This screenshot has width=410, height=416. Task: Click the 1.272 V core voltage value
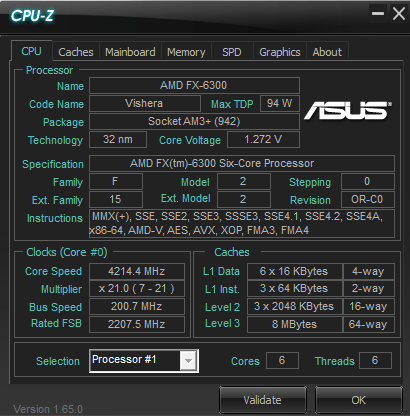(x=263, y=139)
